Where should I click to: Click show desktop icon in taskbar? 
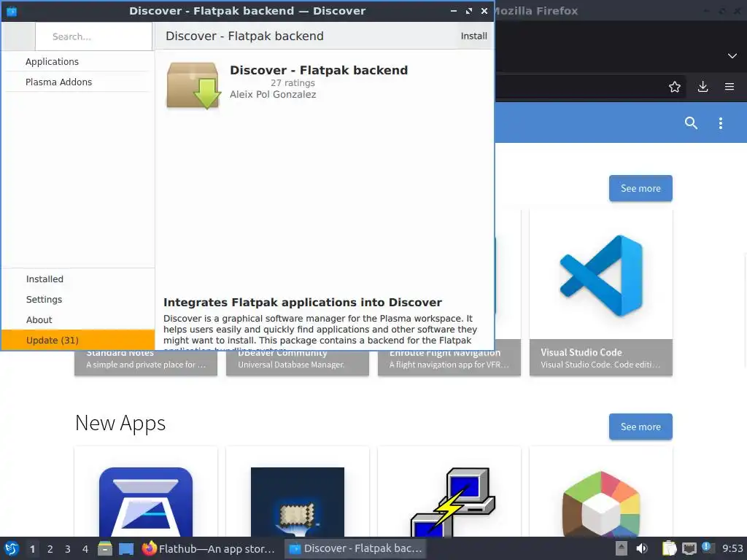tap(126, 548)
